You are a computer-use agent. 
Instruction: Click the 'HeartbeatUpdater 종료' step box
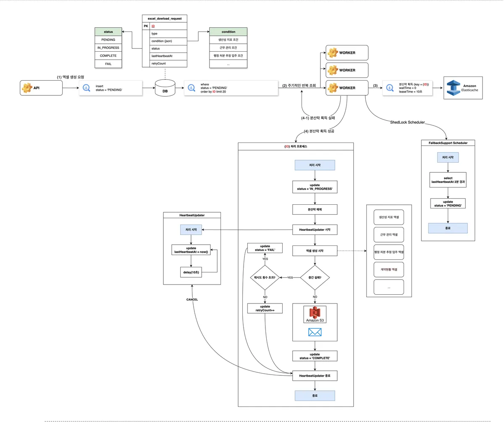click(315, 375)
